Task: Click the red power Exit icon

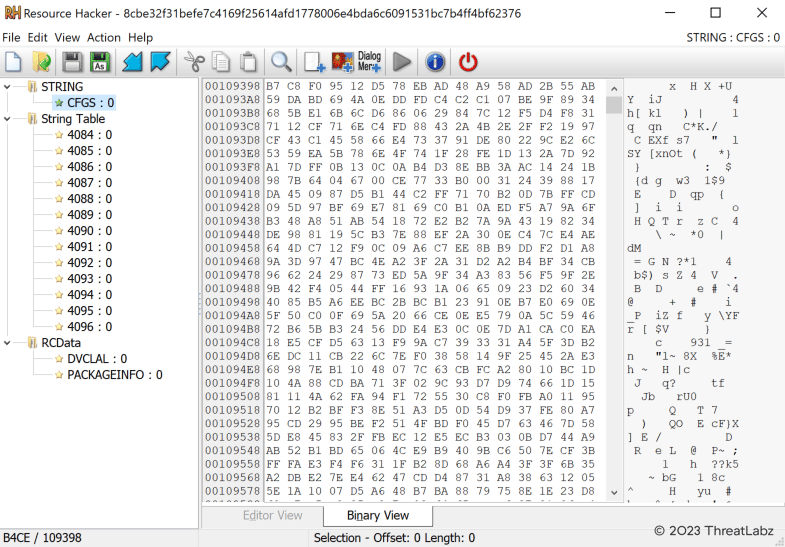Action: pos(468,62)
